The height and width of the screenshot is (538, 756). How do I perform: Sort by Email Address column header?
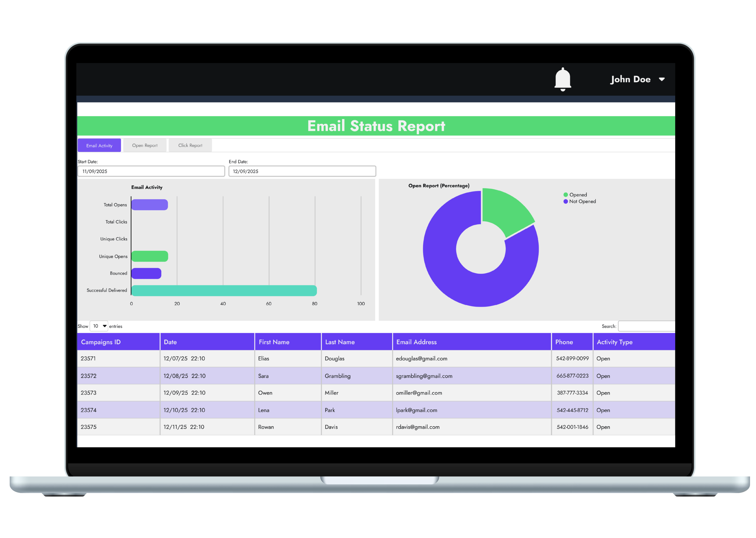(416, 342)
